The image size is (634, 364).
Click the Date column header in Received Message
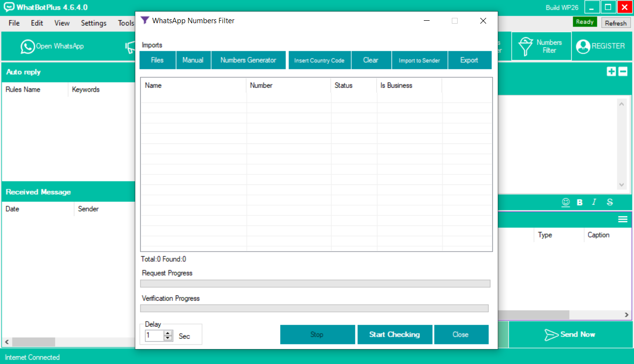click(38, 209)
